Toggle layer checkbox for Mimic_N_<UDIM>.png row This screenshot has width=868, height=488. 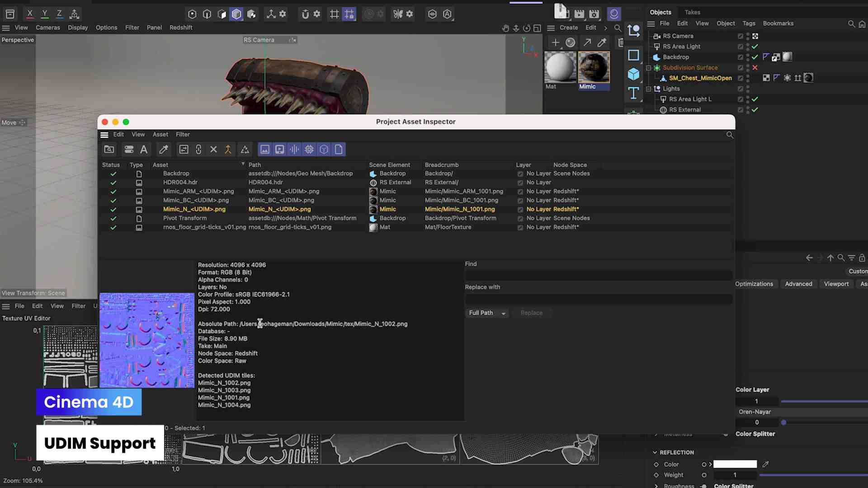click(520, 210)
